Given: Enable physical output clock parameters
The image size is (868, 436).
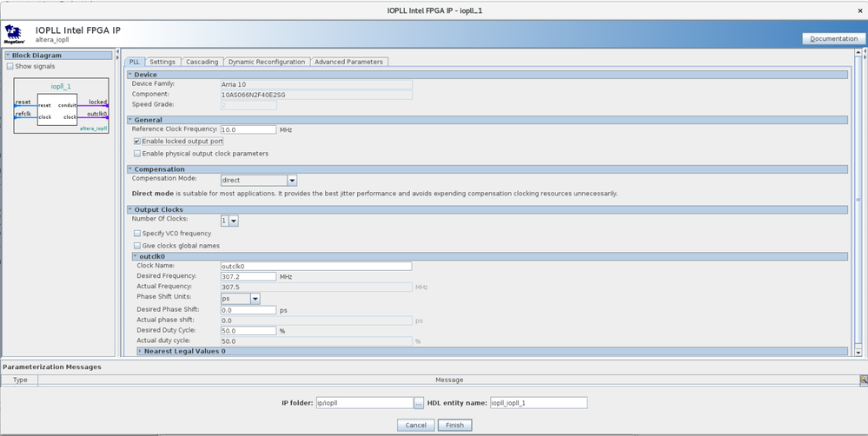Looking at the screenshot, I should (137, 154).
